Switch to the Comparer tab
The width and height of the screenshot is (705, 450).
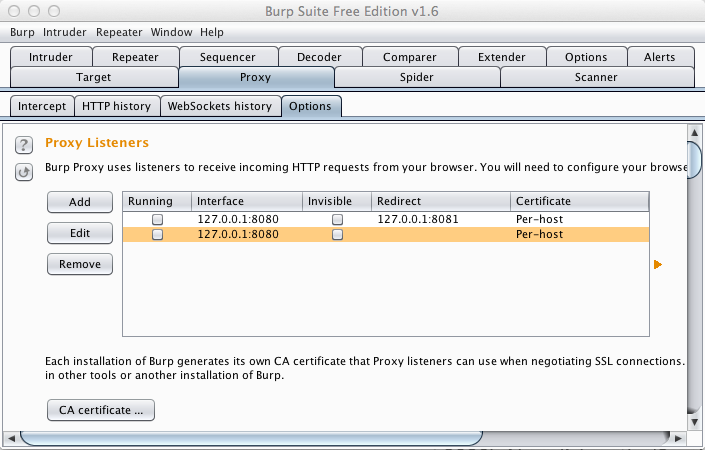click(410, 57)
